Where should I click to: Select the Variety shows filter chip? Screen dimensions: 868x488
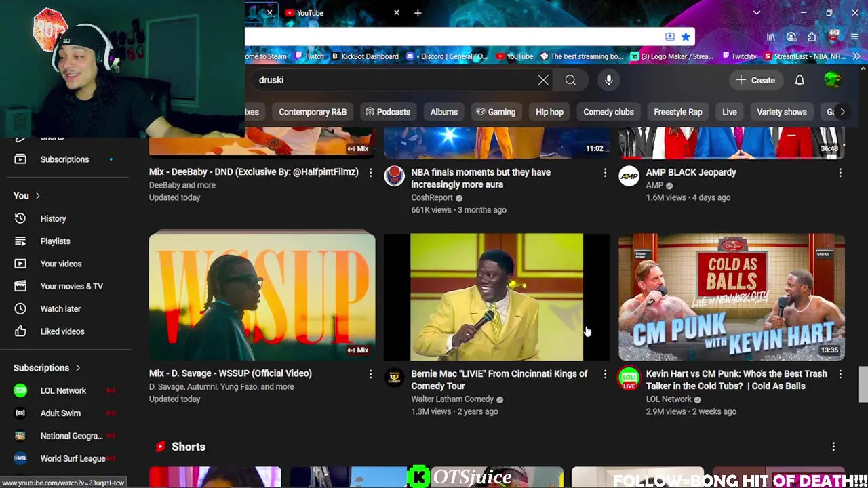pyautogui.click(x=782, y=112)
